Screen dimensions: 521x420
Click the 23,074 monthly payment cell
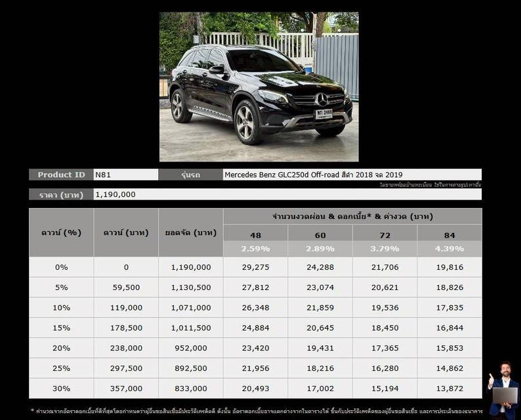coord(320,287)
